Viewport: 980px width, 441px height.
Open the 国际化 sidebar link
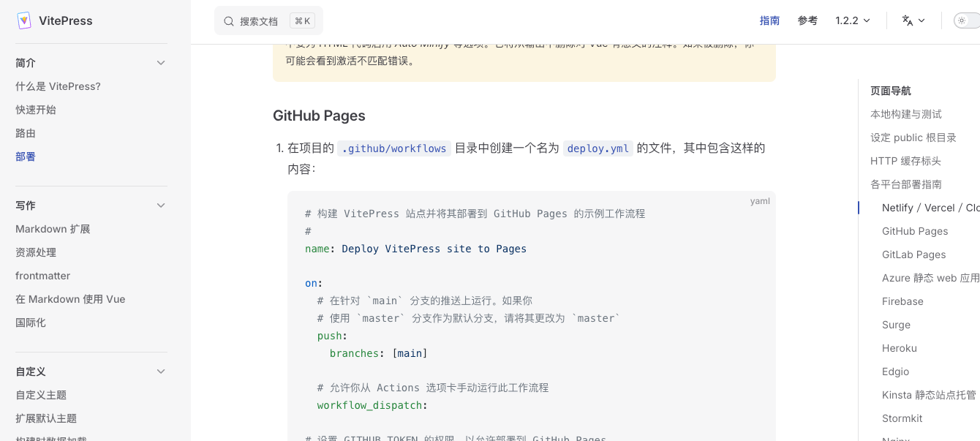31,323
